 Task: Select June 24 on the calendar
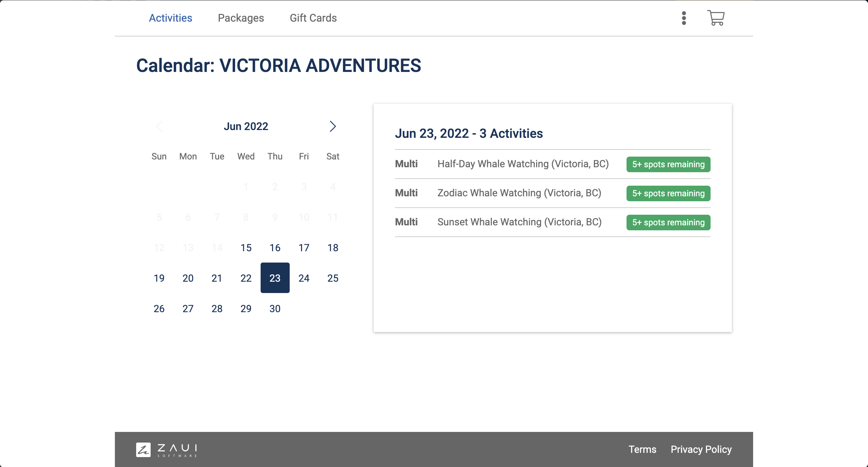tap(304, 278)
